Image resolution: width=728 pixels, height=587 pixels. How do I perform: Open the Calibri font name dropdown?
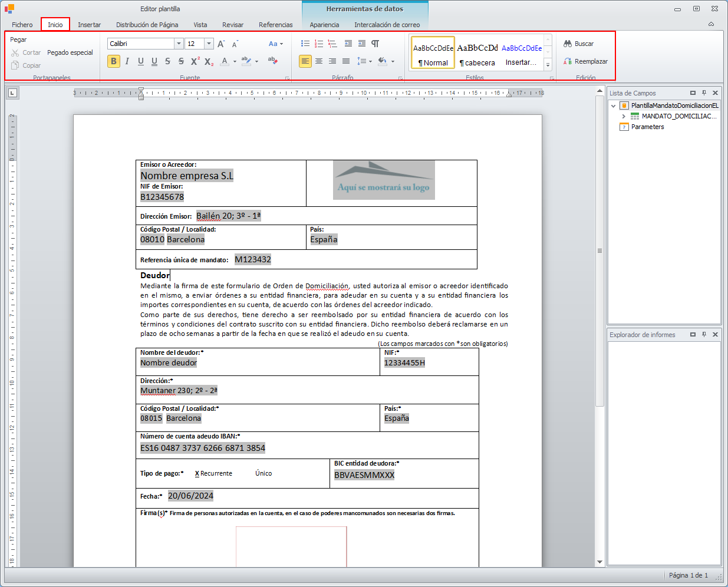click(179, 44)
